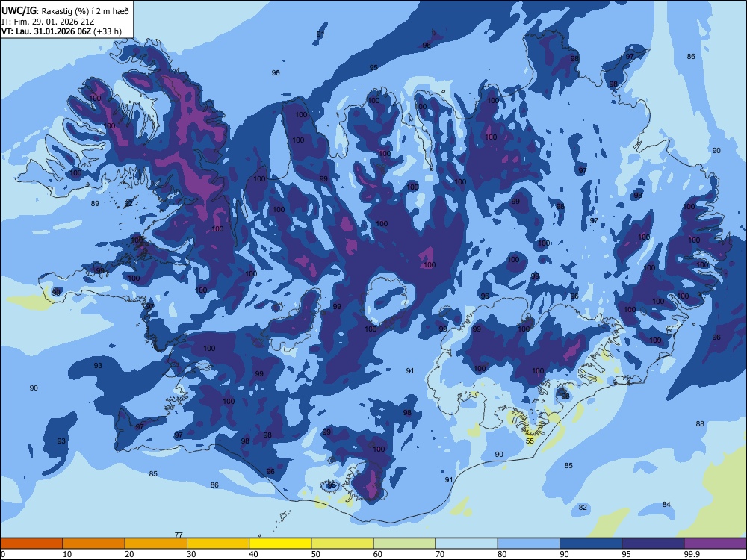This screenshot has height=560, width=747.
Task: Click the legend scale label '70'
Action: click(x=440, y=554)
